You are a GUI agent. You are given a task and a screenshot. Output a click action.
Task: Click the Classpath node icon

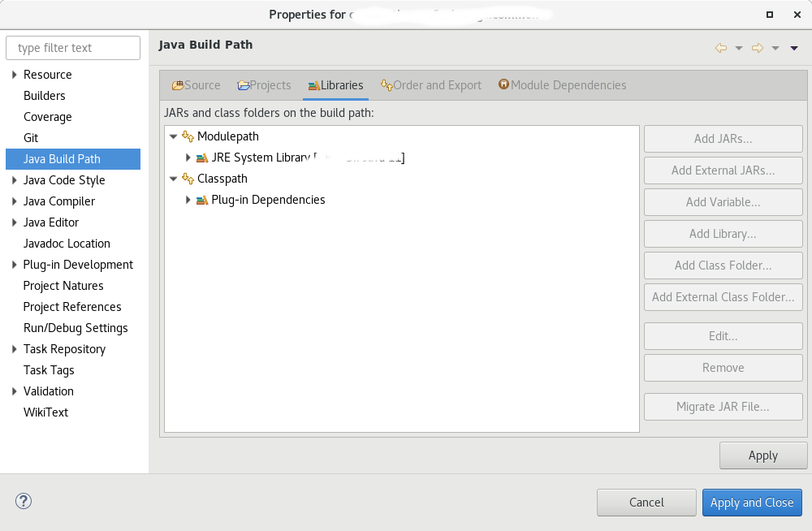(x=188, y=179)
